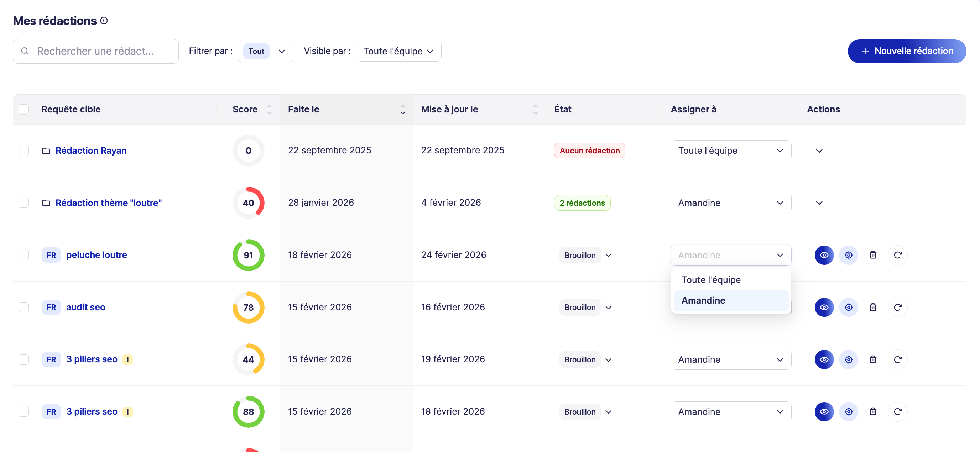
Task: Check the peluche loutre row checkbox
Action: (24, 255)
